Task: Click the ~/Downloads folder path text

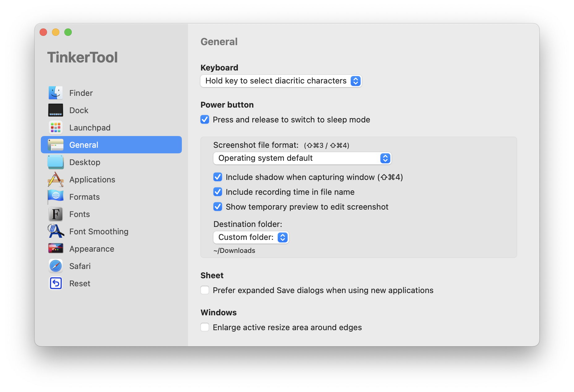Action: (x=235, y=250)
